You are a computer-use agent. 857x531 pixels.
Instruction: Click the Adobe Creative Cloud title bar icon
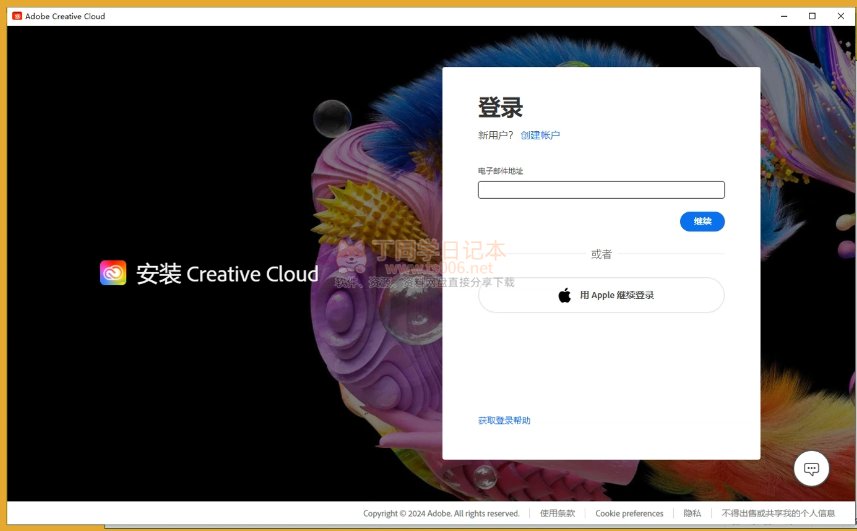(x=17, y=16)
